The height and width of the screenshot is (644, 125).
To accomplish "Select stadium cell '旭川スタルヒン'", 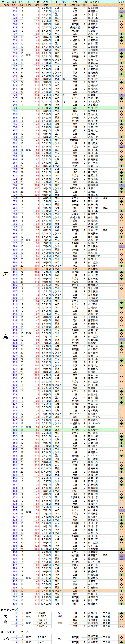I will [75, 414].
